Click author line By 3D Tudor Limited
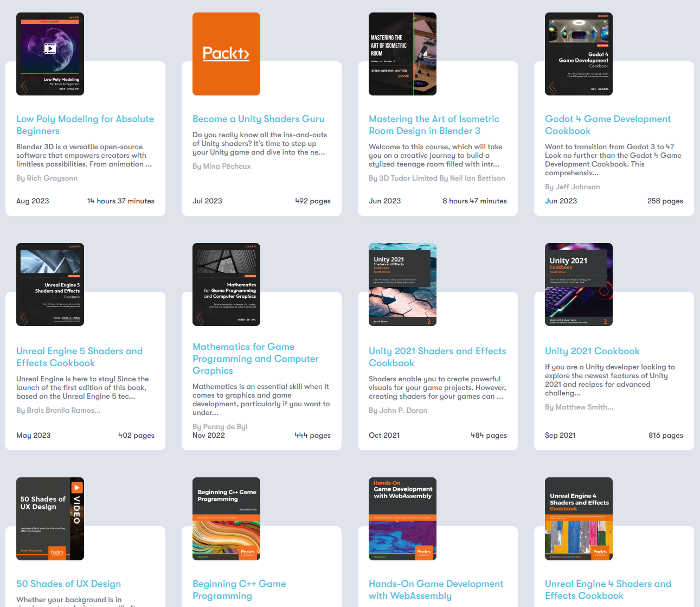This screenshot has height=607, width=700. coord(436,178)
